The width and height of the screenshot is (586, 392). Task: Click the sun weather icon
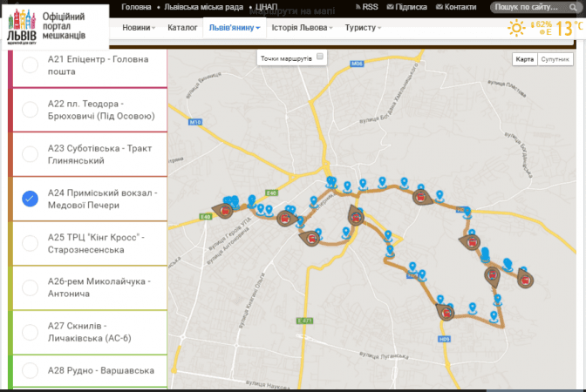(x=517, y=28)
